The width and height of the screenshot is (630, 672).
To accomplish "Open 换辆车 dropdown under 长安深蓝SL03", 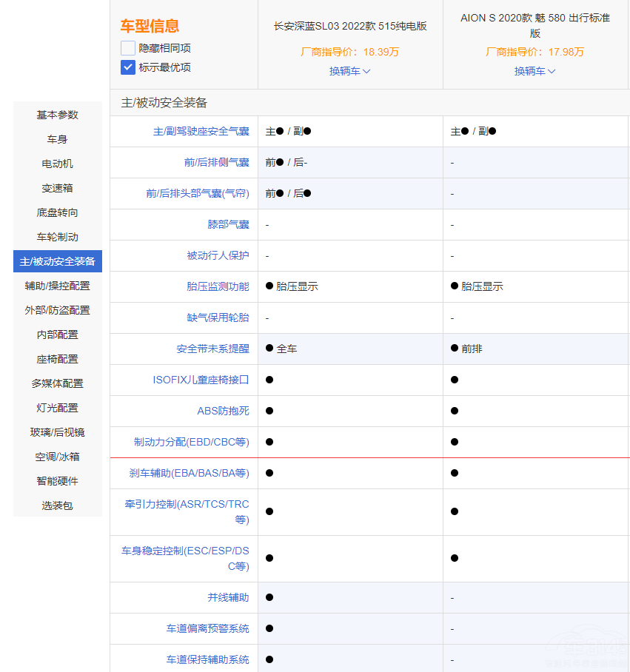I will coord(349,70).
